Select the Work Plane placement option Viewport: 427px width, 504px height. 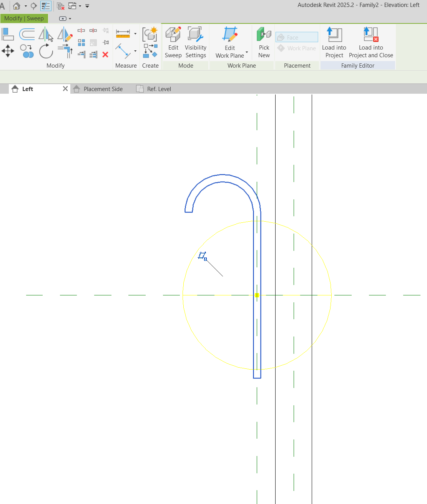tap(297, 48)
